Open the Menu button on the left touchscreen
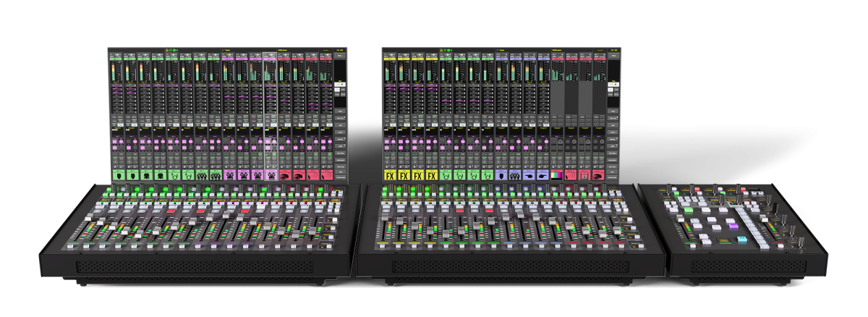The height and width of the screenshot is (317, 868). tap(341, 55)
